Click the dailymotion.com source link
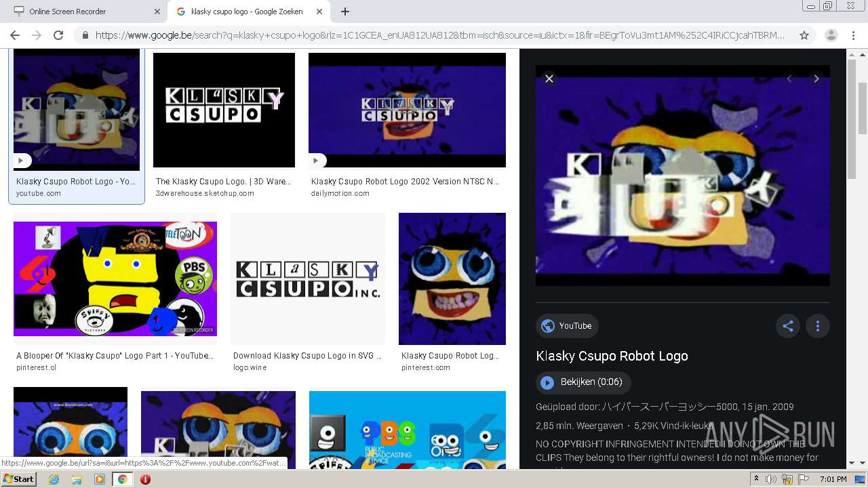 click(340, 193)
